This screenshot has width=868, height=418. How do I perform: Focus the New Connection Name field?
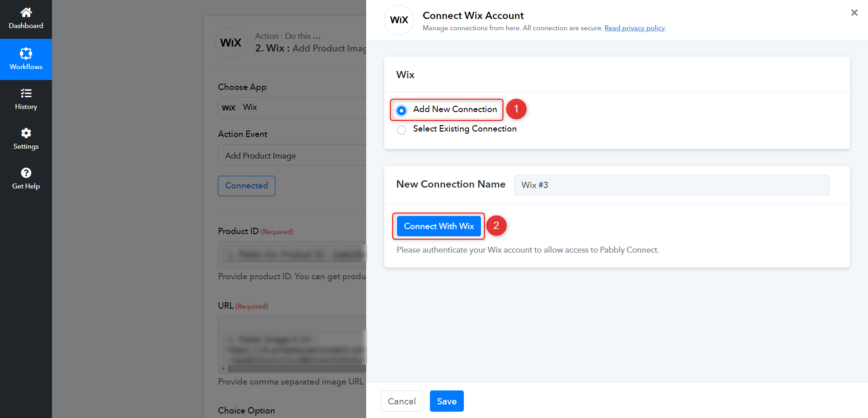(671, 185)
